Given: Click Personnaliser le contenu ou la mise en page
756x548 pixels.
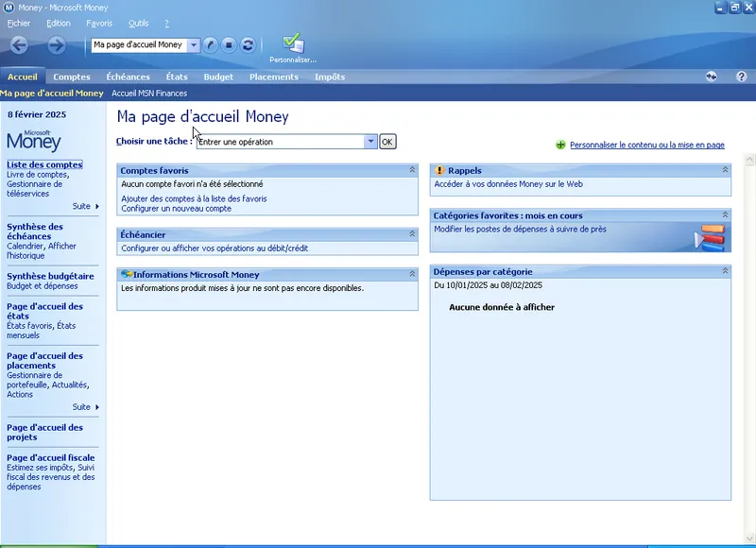Looking at the screenshot, I should (x=647, y=146).
